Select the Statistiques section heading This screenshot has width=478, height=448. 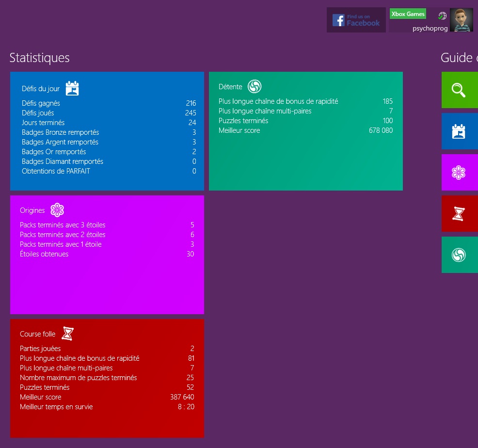[x=40, y=58]
